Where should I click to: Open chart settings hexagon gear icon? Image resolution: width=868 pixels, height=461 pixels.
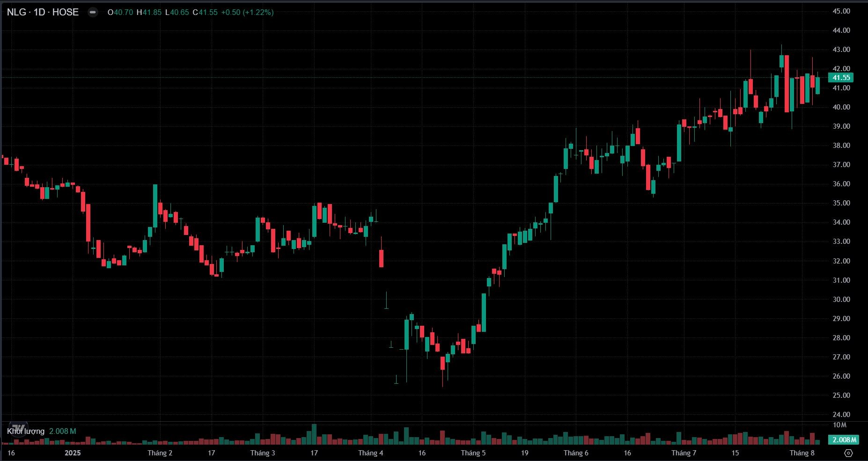[848, 453]
